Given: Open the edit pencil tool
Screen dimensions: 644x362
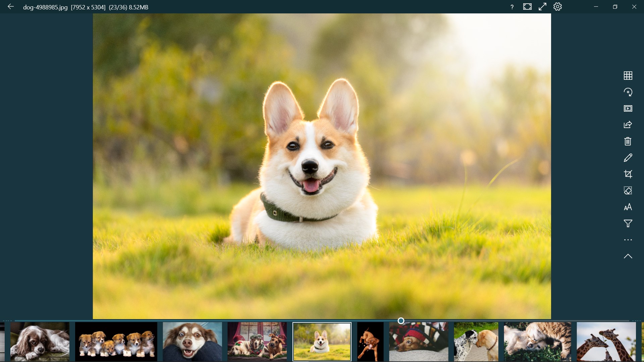Looking at the screenshot, I should coord(629,158).
